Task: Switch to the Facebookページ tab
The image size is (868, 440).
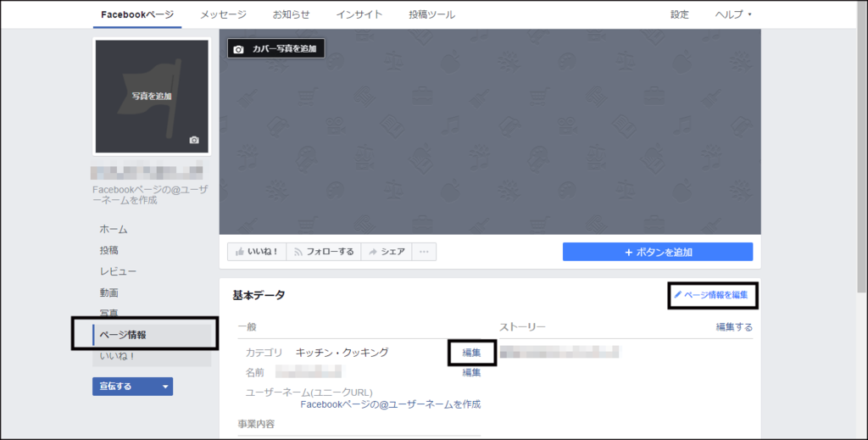Action: [x=137, y=15]
